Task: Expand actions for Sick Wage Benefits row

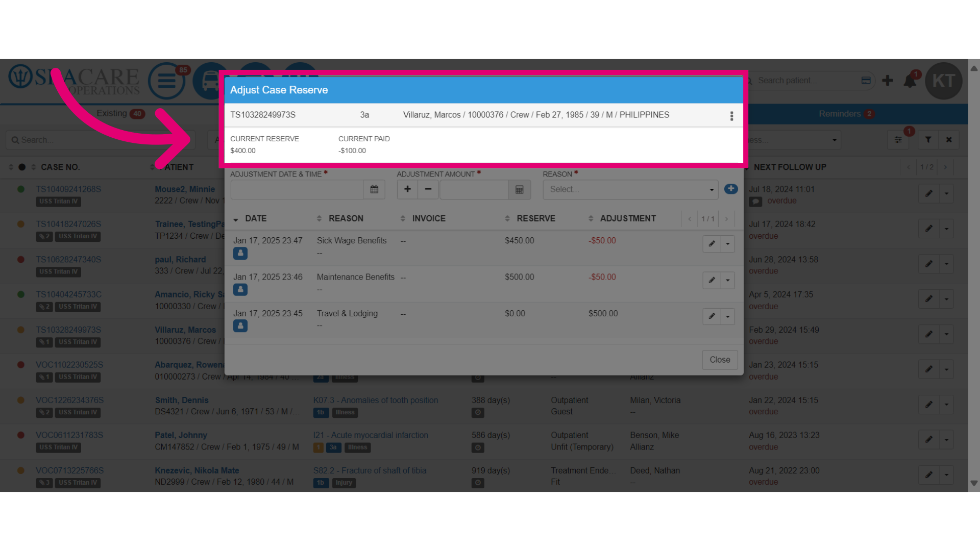Action: [x=728, y=244]
